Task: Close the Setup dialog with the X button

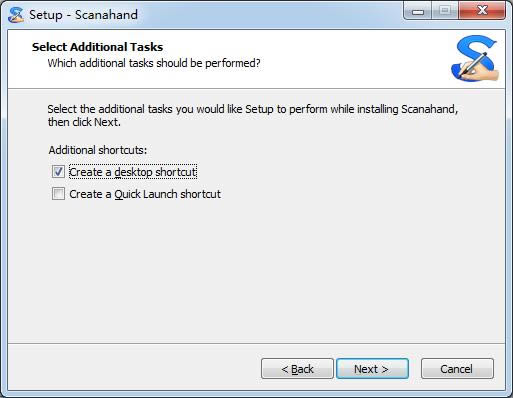Action: tap(482, 11)
